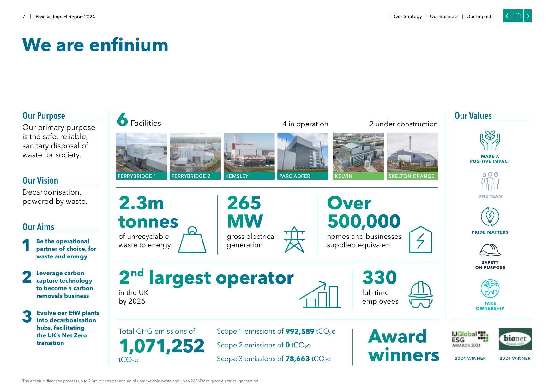Click the IJGlobal ESG Awards 2024 logo
The image size is (554, 392).
pyautogui.click(x=470, y=339)
